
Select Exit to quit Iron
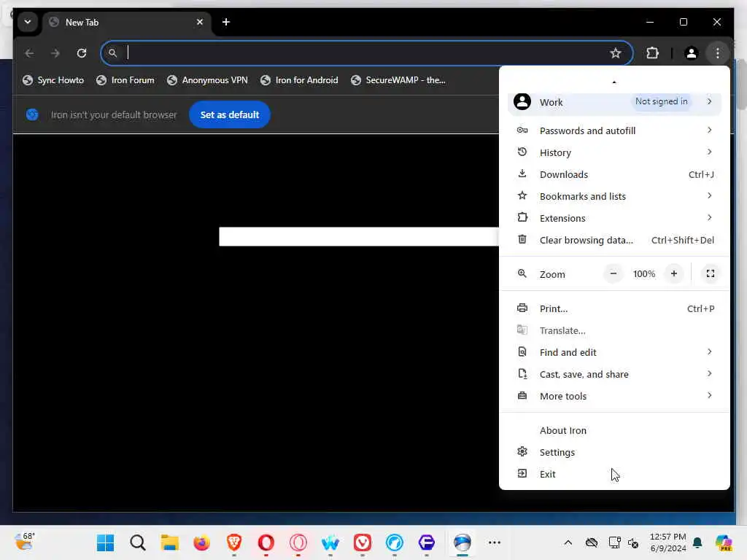click(x=614, y=474)
